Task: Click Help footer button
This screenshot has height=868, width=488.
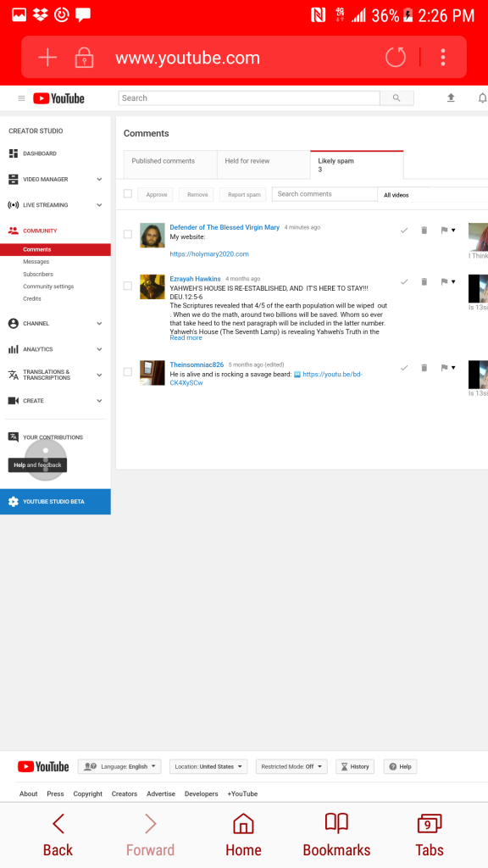Action: (400, 766)
